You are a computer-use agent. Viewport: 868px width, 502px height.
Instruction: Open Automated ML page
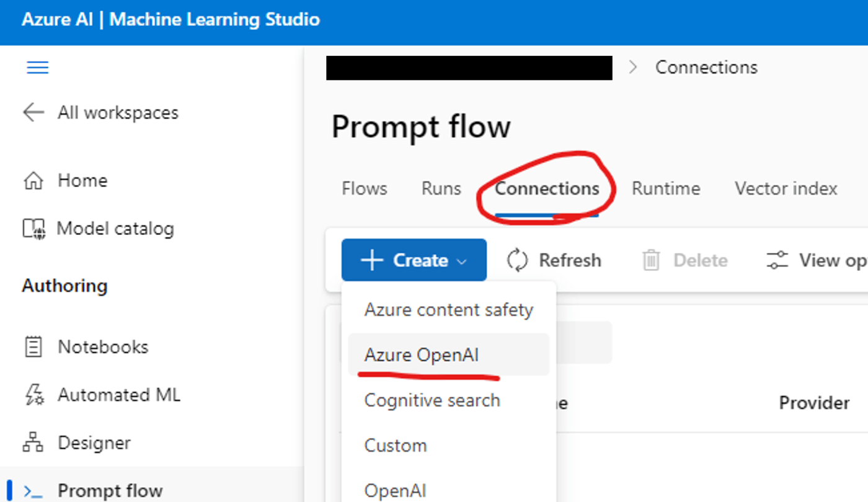tap(119, 395)
